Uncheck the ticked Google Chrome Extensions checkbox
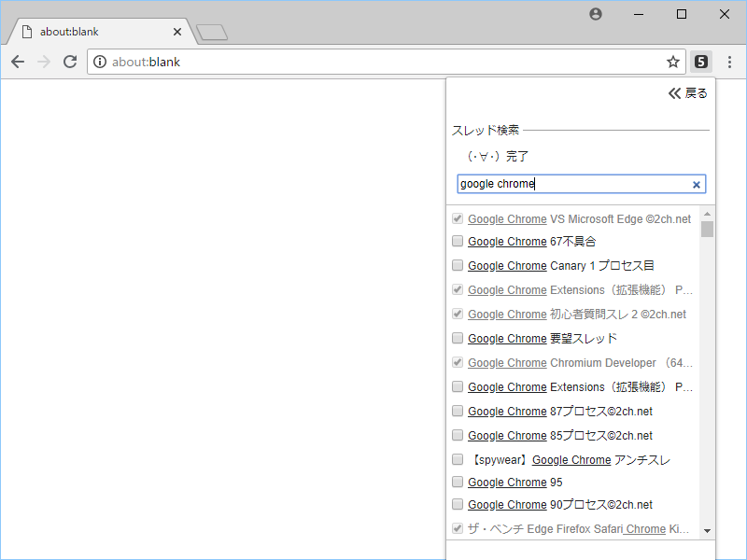The height and width of the screenshot is (560, 747). click(458, 289)
